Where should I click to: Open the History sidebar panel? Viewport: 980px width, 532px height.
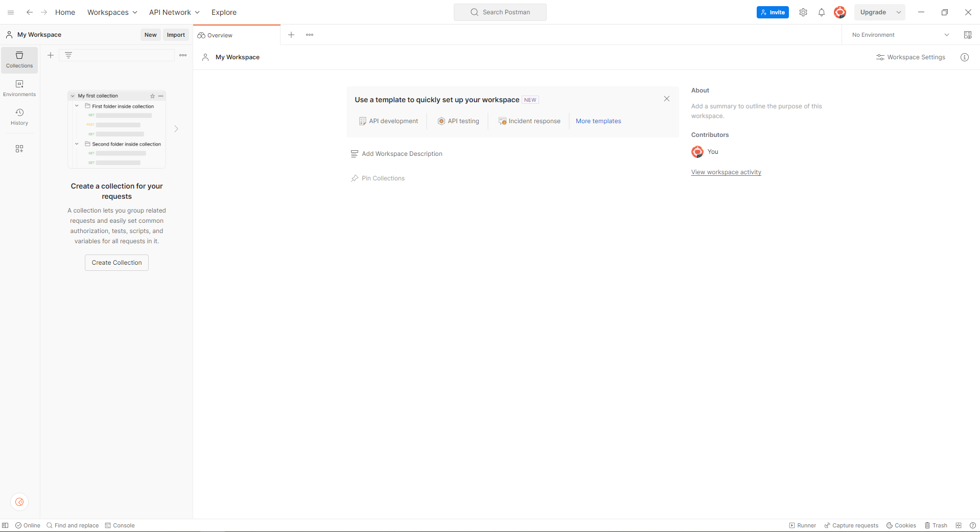[x=19, y=117]
